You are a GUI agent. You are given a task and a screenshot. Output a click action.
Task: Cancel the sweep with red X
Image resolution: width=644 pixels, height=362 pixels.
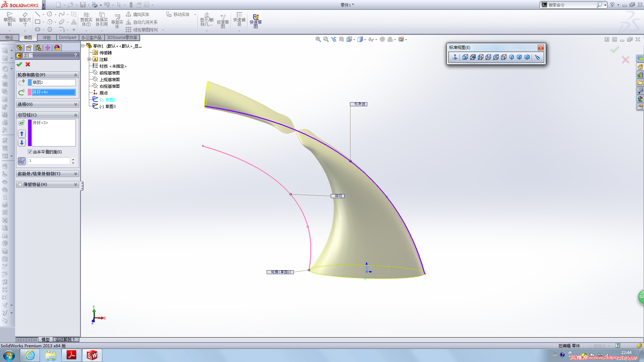pos(28,64)
